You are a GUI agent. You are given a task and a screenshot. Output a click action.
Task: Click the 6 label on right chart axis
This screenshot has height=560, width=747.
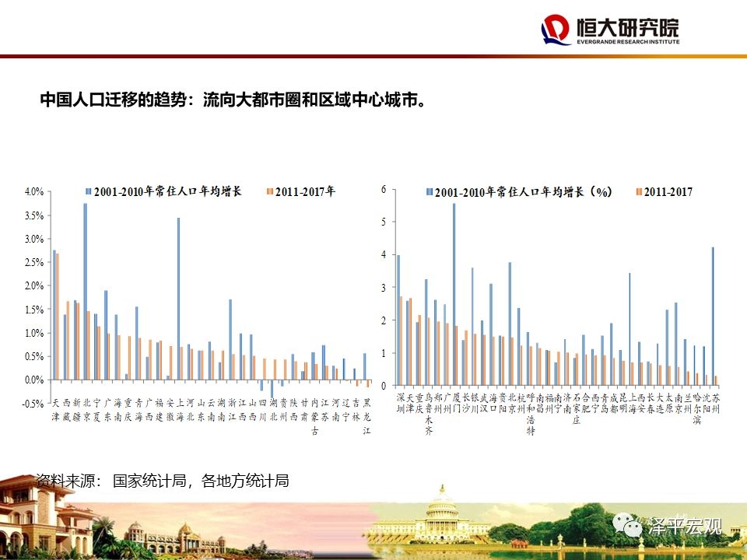point(384,189)
